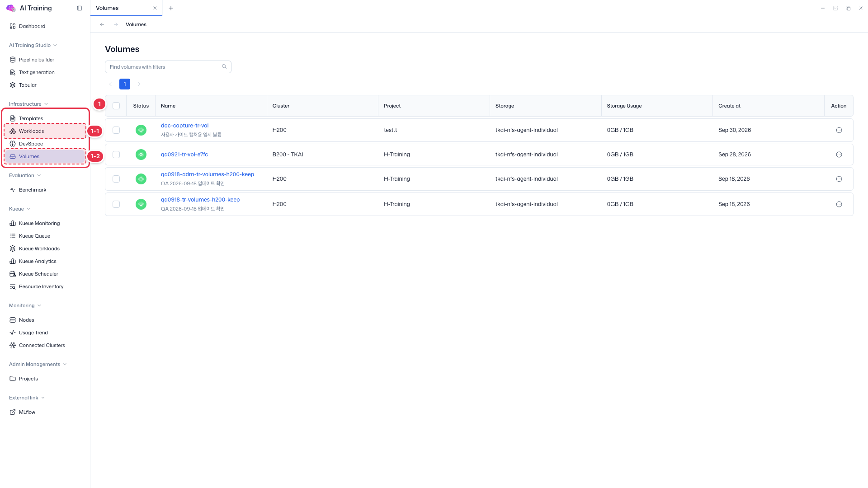Click the search magnifier icon in the volume filter
The height and width of the screenshot is (488, 868).
tap(224, 66)
